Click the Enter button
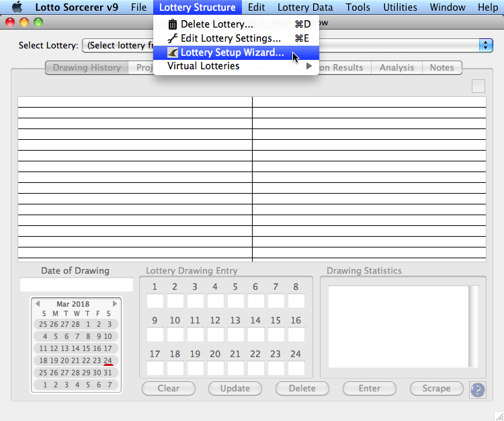This screenshot has width=504, height=421. click(x=370, y=388)
